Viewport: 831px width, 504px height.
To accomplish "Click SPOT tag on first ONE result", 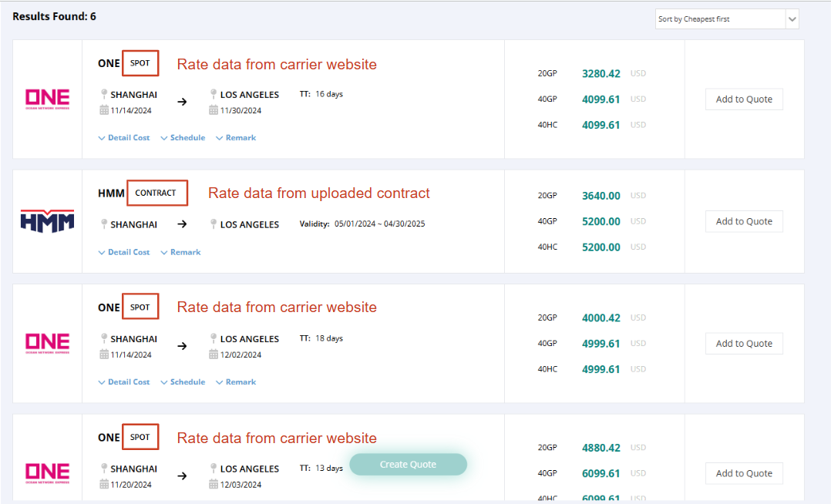I will coord(140,63).
